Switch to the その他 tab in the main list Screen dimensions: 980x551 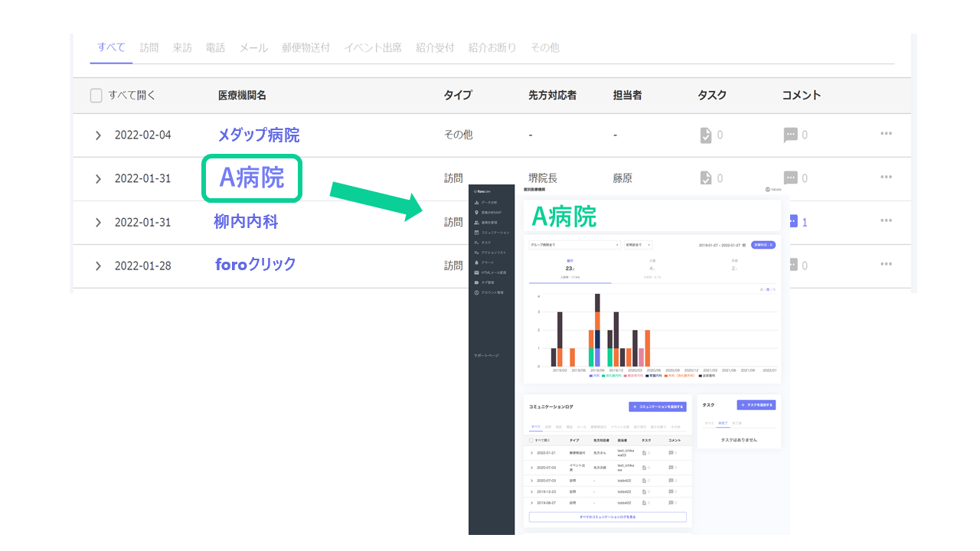(x=545, y=47)
